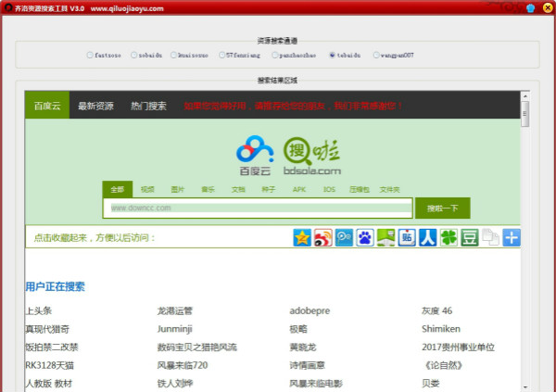This screenshot has width=556, height=392.
Task: Open the 龙港运管 search link
Action: coord(175,310)
